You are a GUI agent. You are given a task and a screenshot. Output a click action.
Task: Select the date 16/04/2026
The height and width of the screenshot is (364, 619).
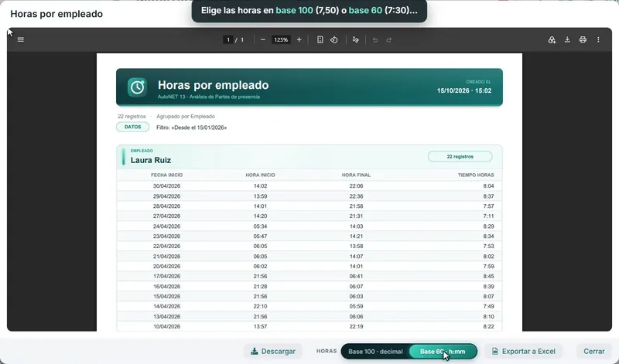[x=166, y=286]
